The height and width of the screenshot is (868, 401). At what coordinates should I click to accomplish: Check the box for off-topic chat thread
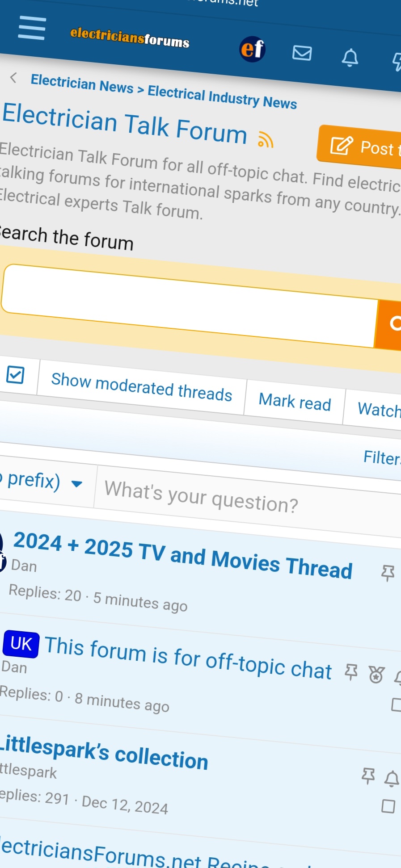coord(396,705)
